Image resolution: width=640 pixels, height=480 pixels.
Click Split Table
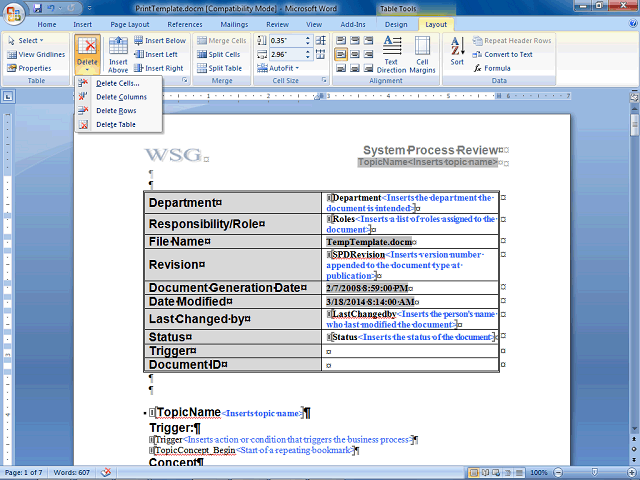coord(219,68)
